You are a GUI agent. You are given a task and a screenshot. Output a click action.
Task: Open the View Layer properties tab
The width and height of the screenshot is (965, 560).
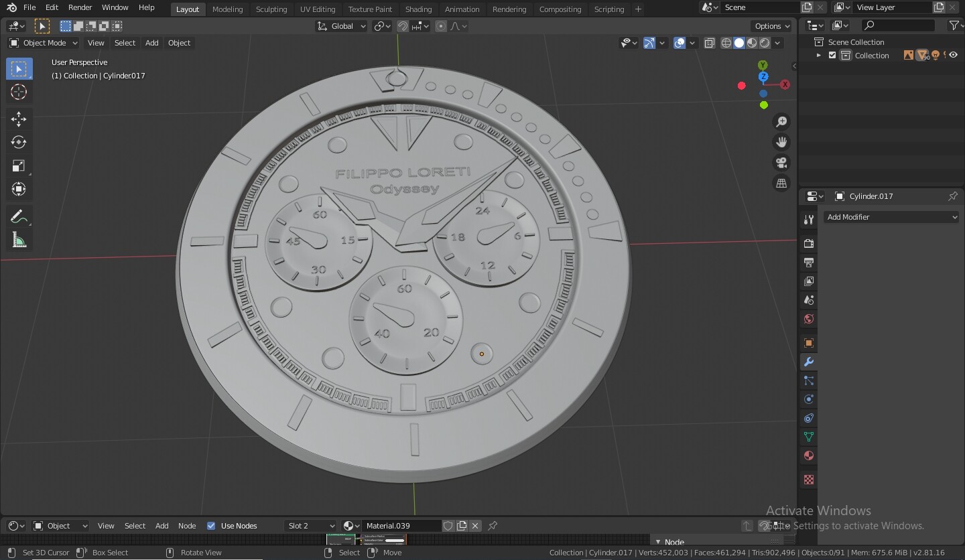809,281
